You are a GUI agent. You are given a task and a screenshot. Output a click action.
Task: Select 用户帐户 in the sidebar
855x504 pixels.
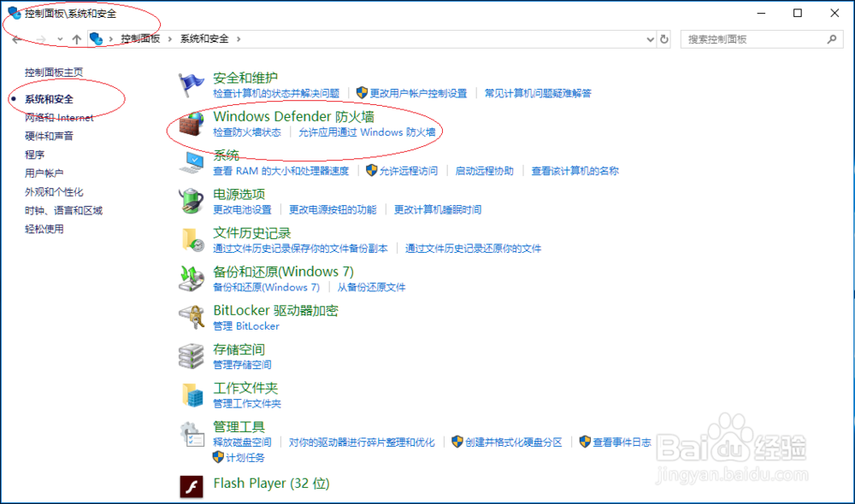tap(44, 173)
